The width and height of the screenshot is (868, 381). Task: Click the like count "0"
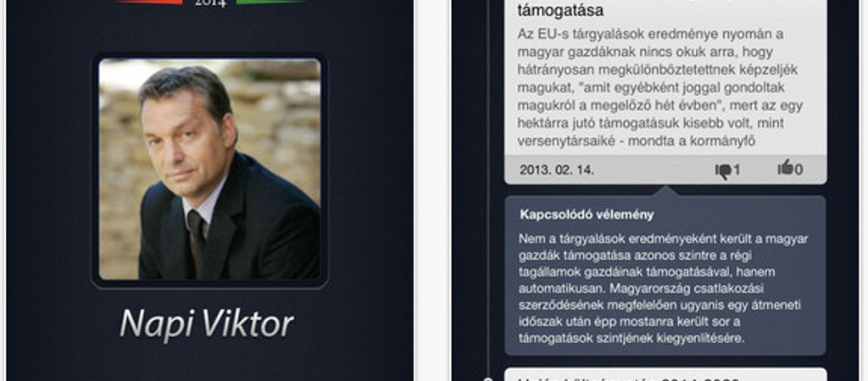798,170
